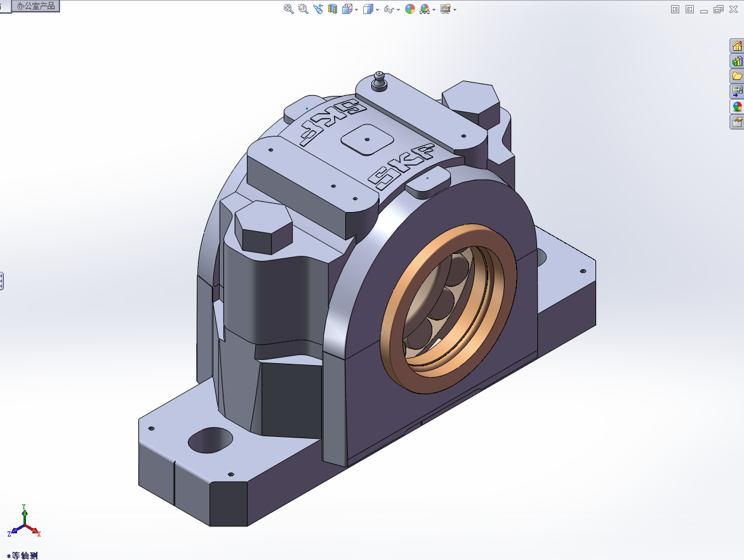The height and width of the screenshot is (560, 744).
Task: Click the Apply Scene icon
Action: (425, 9)
